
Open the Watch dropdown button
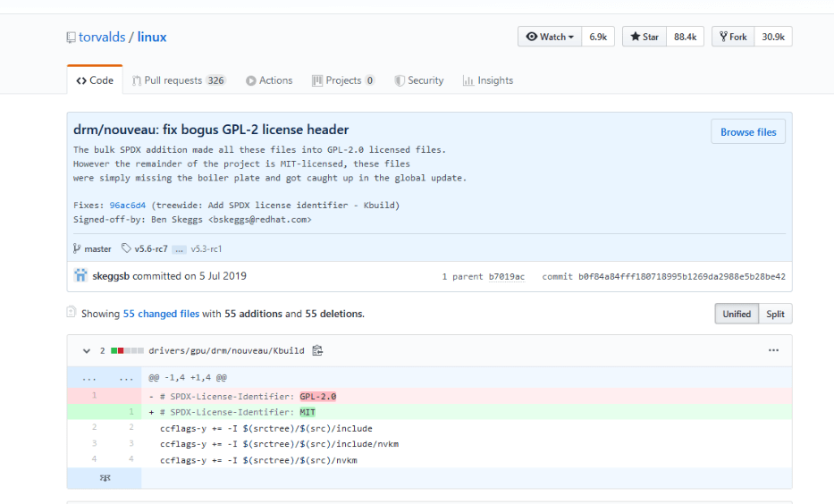click(x=550, y=37)
